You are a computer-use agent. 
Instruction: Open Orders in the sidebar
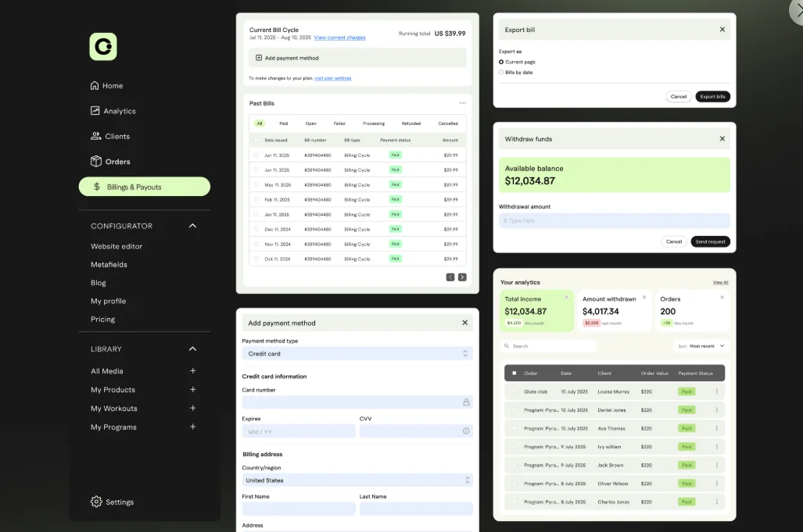pyautogui.click(x=110, y=161)
